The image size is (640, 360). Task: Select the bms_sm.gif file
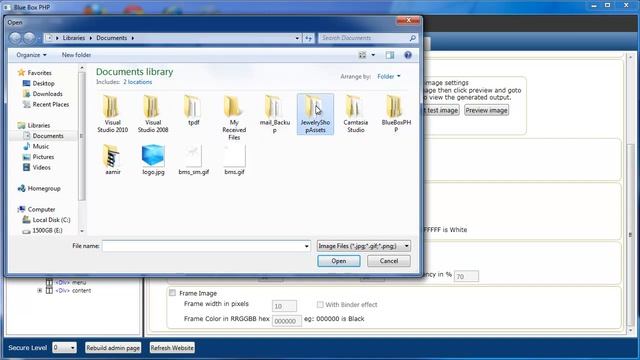click(x=193, y=160)
